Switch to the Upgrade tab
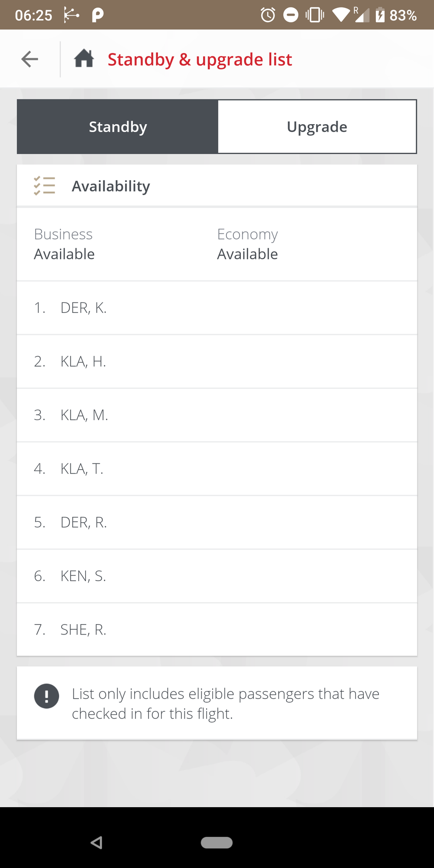 coord(317,127)
